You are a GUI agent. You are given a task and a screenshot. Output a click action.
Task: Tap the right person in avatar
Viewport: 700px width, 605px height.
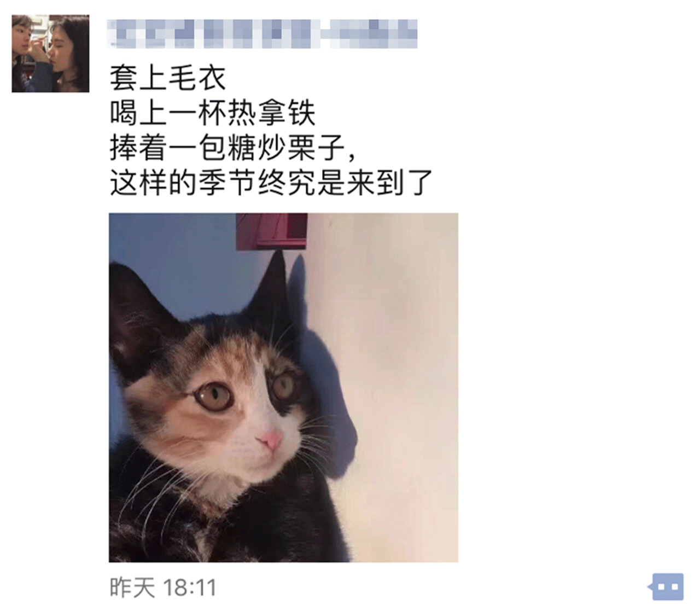click(69, 54)
